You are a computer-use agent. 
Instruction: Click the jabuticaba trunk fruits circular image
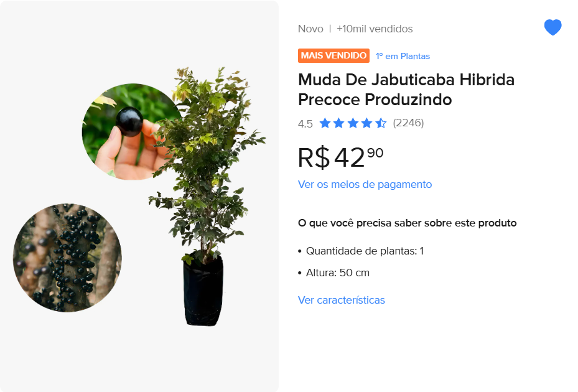click(x=67, y=258)
